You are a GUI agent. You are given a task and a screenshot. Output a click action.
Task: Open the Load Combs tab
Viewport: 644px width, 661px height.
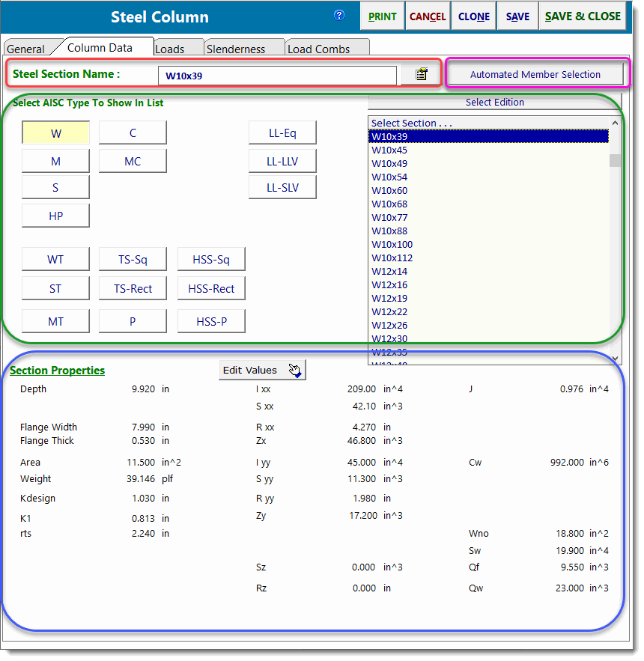[x=319, y=49]
